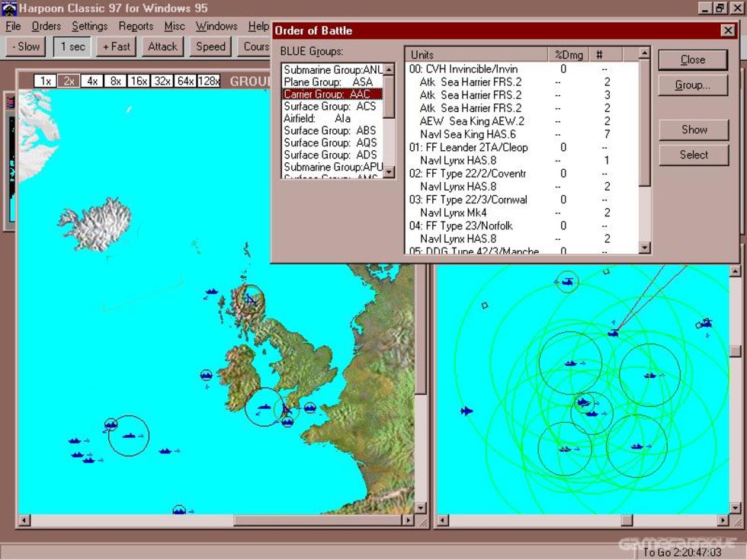Click the Units list scroll up arrow

pyautogui.click(x=644, y=53)
